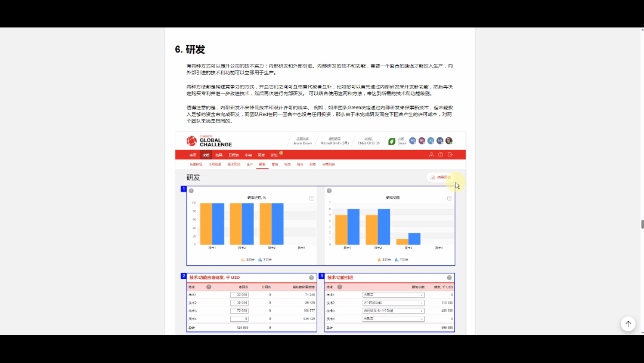Click the 6. 研发 section heading
This screenshot has width=644, height=363.
click(x=190, y=50)
